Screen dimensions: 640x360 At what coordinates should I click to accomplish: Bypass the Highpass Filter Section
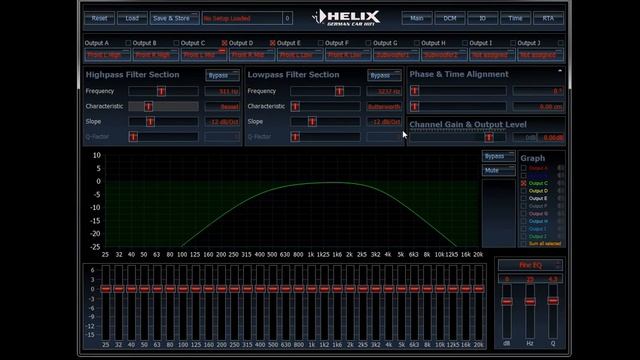222,76
